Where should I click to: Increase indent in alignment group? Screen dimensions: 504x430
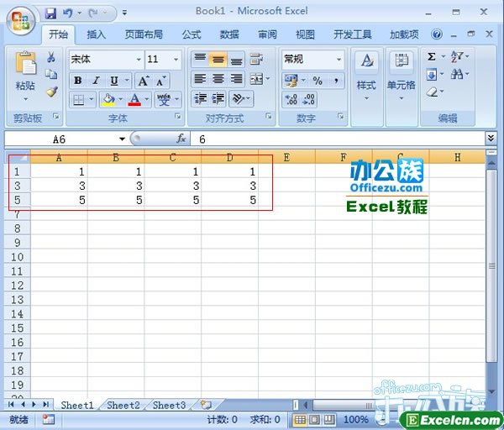click(218, 98)
